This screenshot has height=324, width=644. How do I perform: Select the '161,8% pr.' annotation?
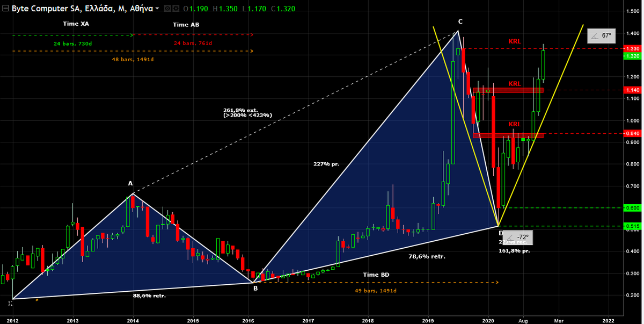(514, 251)
